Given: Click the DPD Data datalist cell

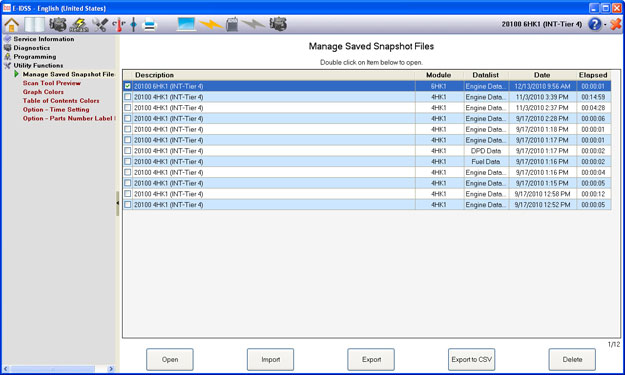Looking at the screenshot, I should (x=485, y=151).
